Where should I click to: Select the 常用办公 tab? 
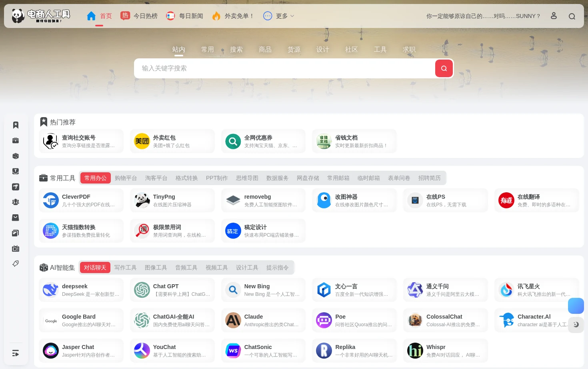(x=96, y=178)
